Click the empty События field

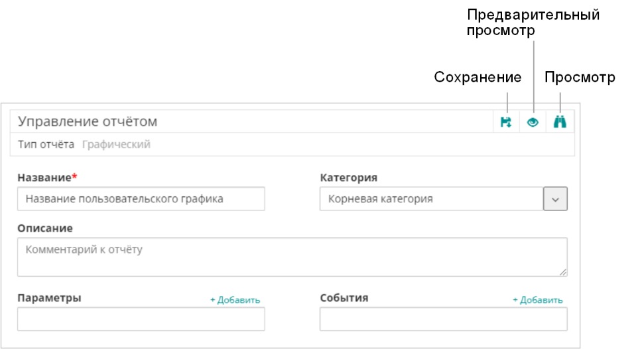pyautogui.click(x=443, y=319)
